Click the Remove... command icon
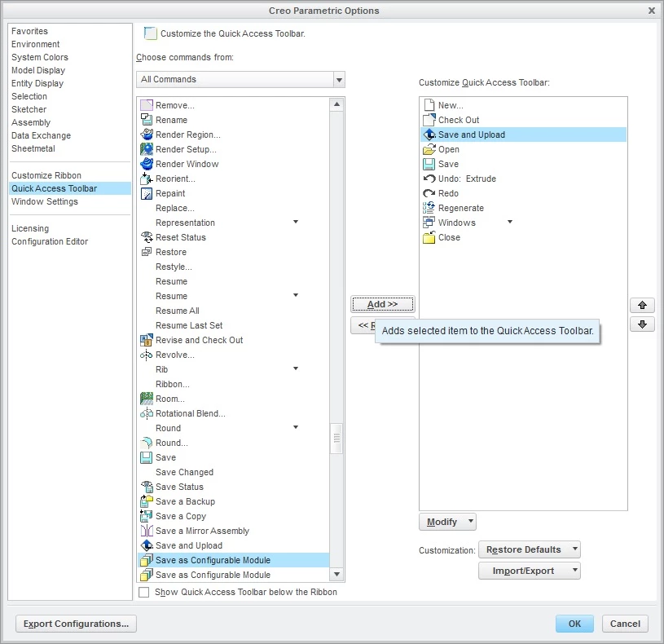 tap(146, 105)
